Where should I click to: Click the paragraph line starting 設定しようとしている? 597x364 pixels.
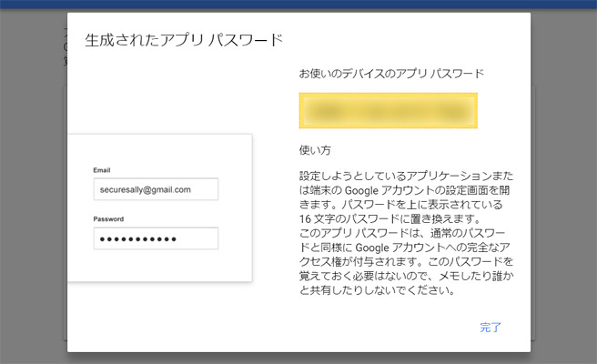(x=406, y=176)
